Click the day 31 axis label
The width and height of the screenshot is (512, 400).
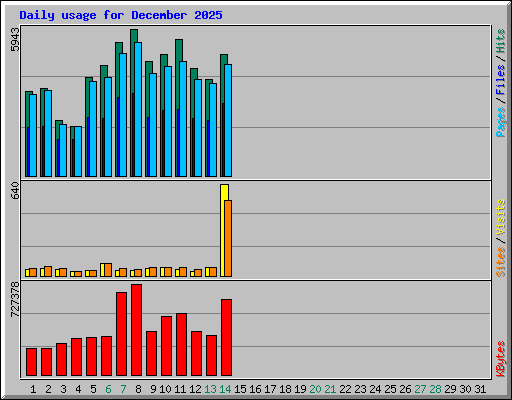[x=480, y=389]
